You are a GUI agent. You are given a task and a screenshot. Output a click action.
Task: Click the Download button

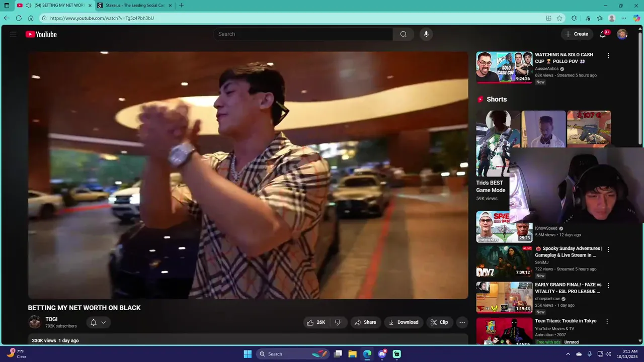(x=404, y=322)
